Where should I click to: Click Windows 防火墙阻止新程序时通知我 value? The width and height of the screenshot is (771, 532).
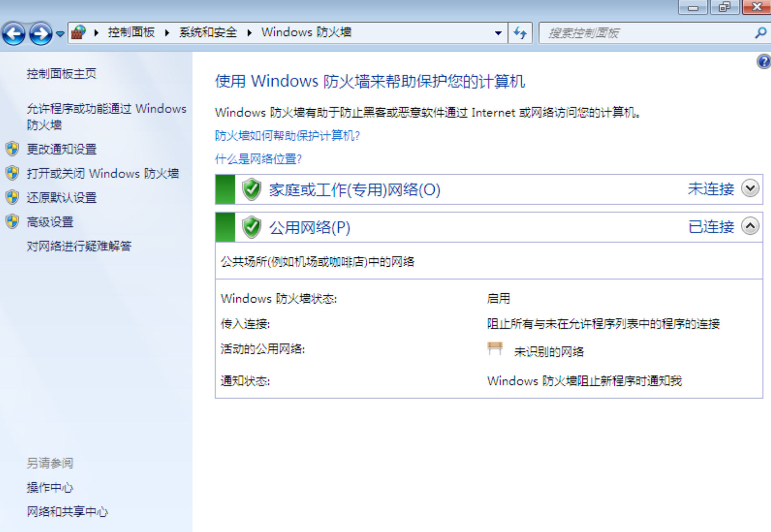click(584, 381)
